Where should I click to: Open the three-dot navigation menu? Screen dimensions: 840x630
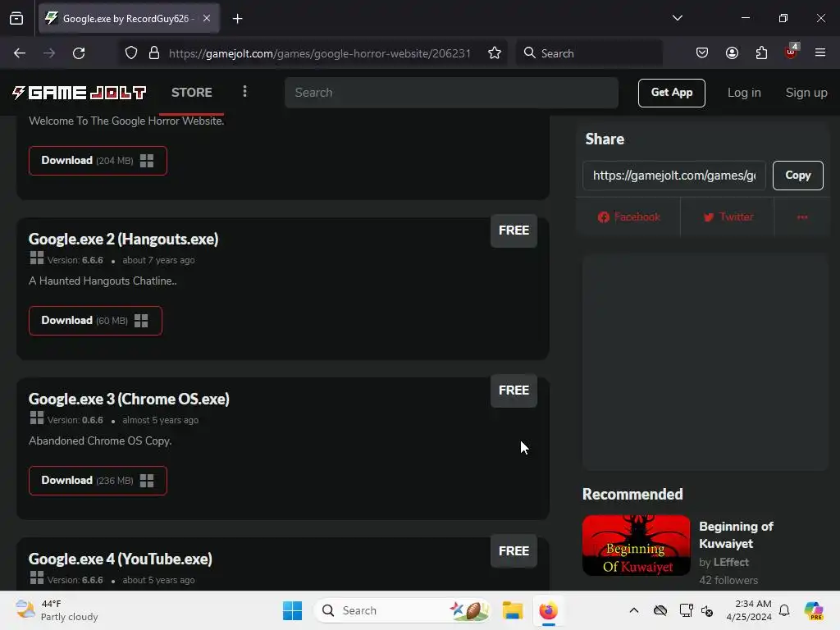(x=244, y=92)
